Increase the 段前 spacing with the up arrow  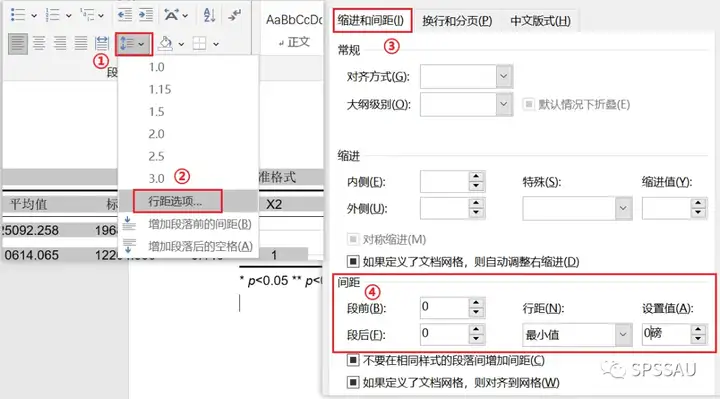476,302
